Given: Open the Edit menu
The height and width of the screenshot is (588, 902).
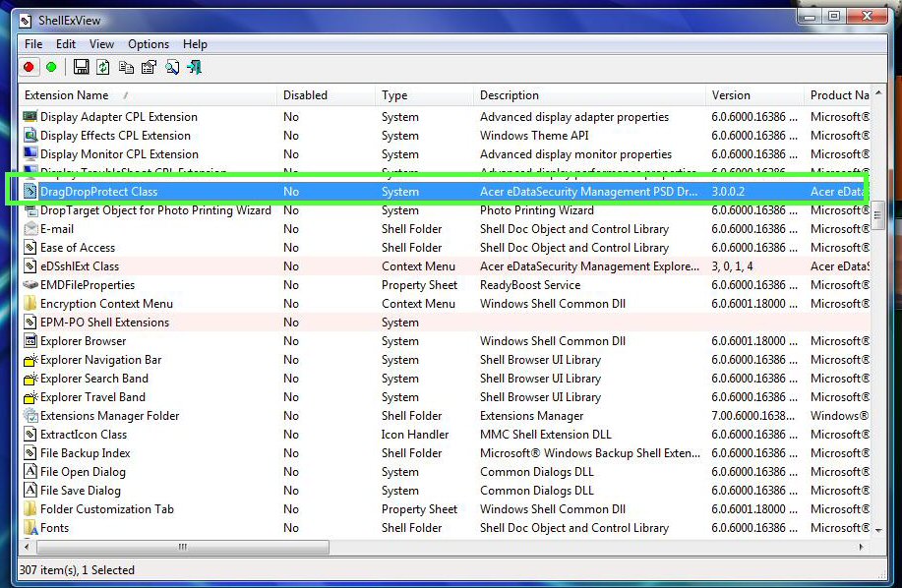Looking at the screenshot, I should click(66, 44).
